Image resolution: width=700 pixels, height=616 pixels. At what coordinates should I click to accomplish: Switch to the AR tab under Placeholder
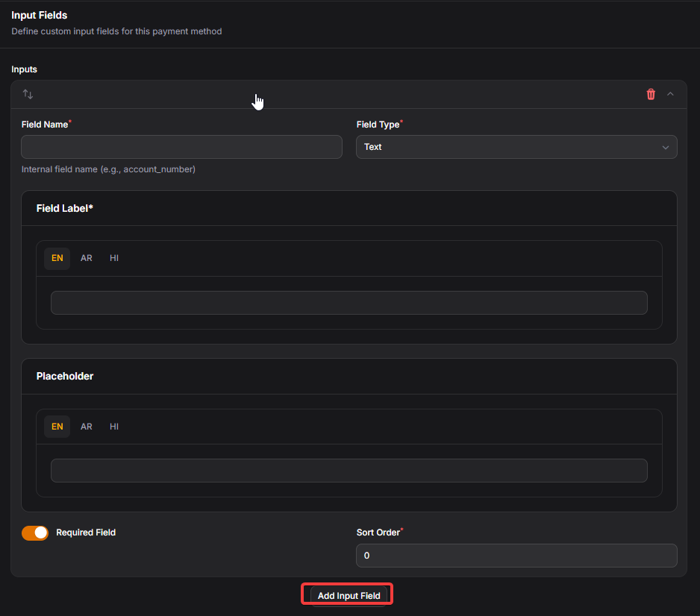pyautogui.click(x=87, y=427)
